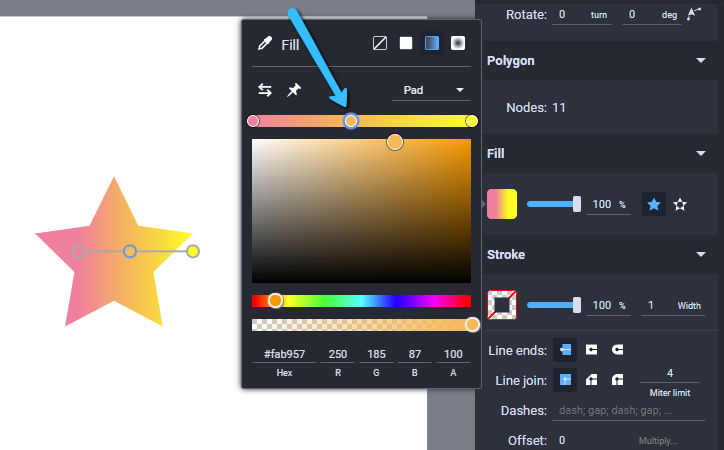Collapse the Fill section arrow

pyautogui.click(x=701, y=153)
